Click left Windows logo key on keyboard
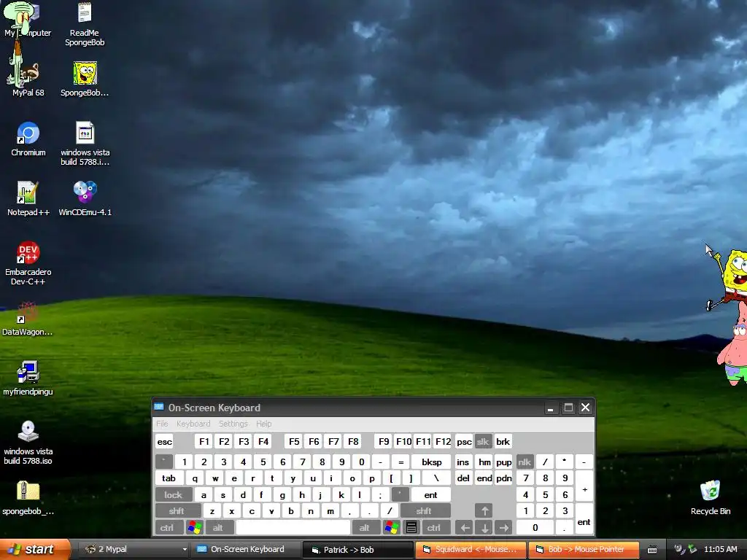This screenshot has width=747, height=560. pos(194,527)
